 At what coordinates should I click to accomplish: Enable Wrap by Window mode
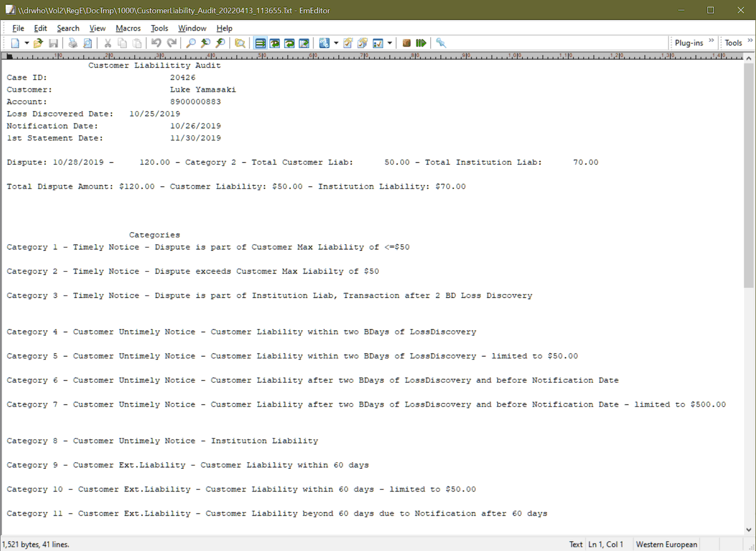point(290,43)
